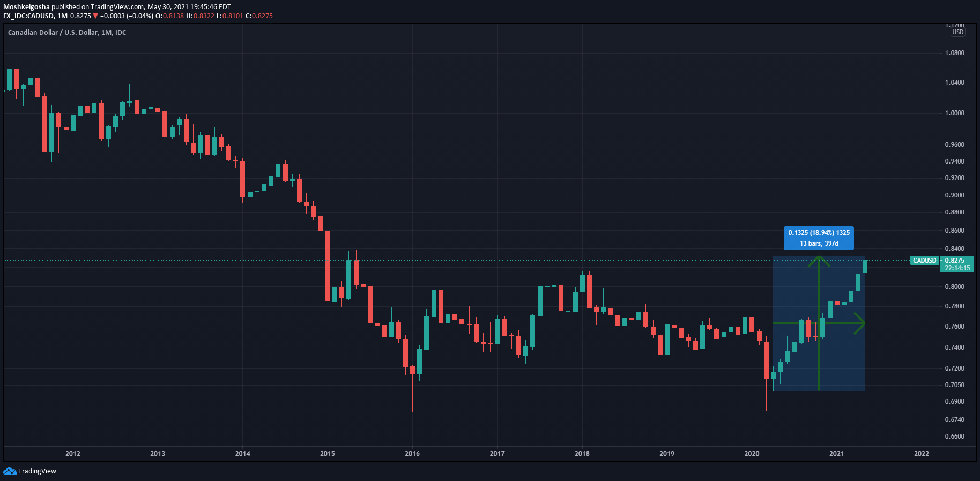Click the 0.9000 price axis label

click(954, 195)
